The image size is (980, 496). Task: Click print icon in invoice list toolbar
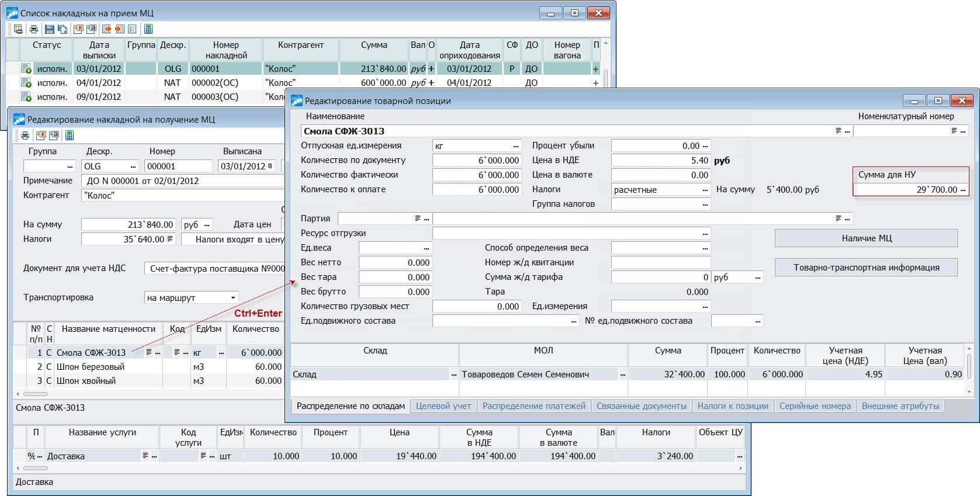(33, 29)
